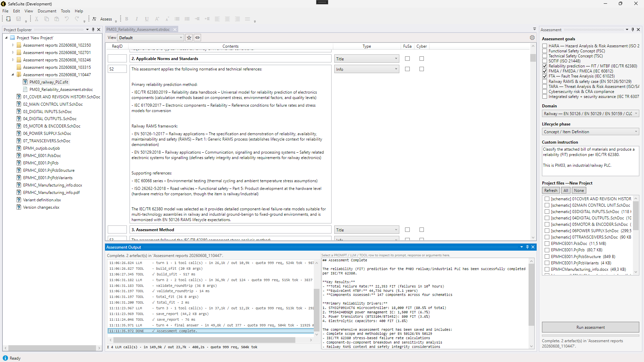Viewport: 644px width, 362px height.
Task: Open the File menu
Action: (5, 11)
